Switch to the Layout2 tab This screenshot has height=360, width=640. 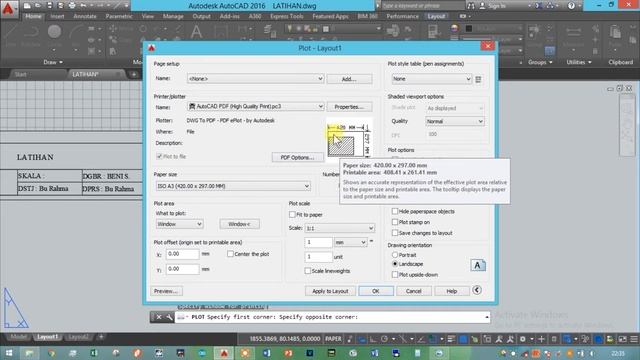[78, 337]
